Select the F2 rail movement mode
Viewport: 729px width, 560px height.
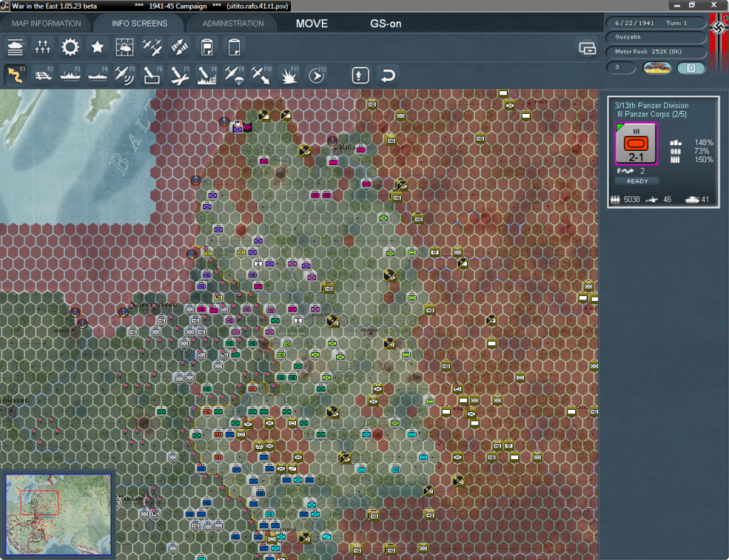tap(43, 75)
